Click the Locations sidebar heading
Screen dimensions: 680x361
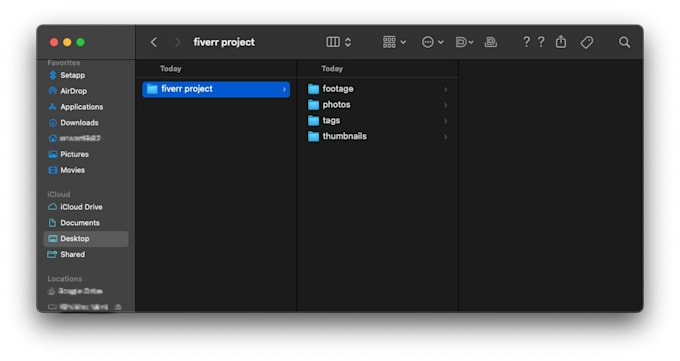[65, 279]
